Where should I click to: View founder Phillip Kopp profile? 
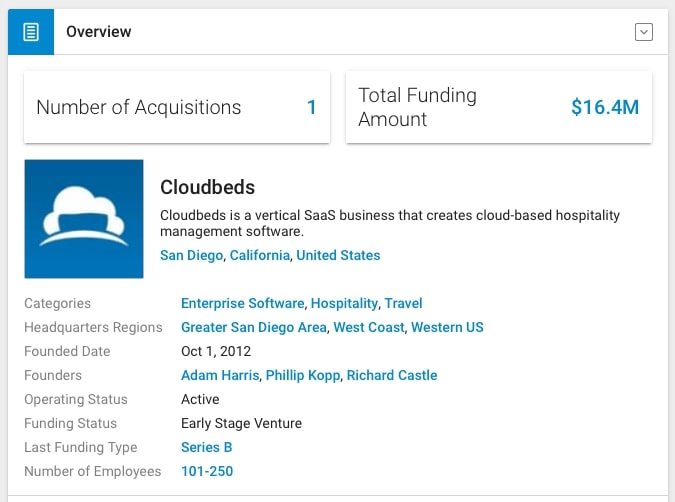pyautogui.click(x=303, y=375)
